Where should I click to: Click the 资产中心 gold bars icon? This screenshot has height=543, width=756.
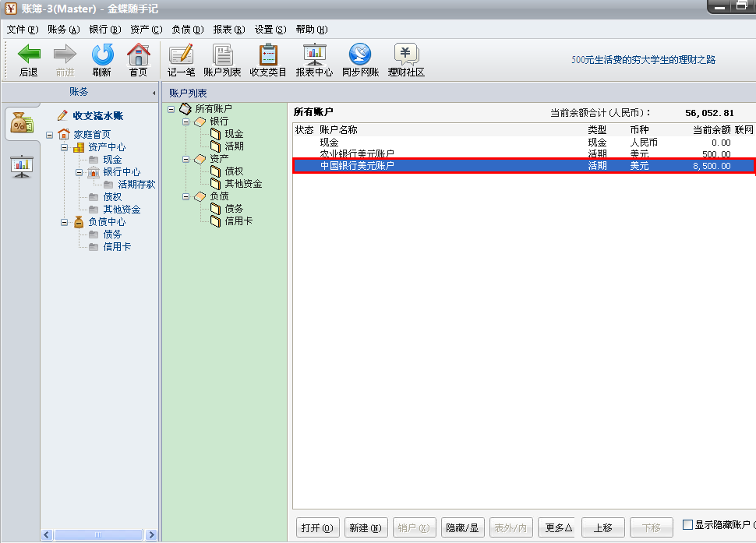point(79,147)
